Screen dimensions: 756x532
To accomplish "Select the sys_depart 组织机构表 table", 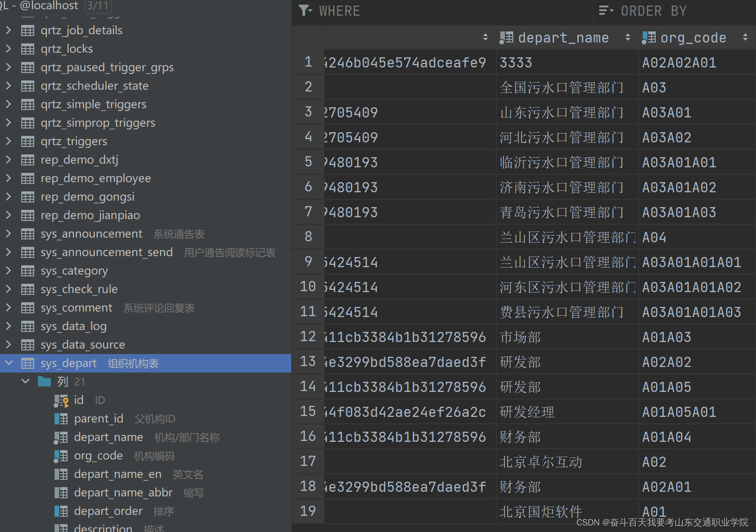I will (146, 363).
